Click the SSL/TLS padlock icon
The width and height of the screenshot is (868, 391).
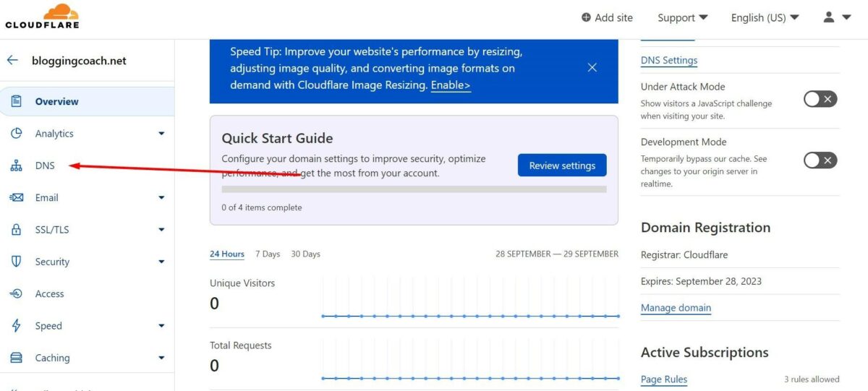[x=16, y=230]
